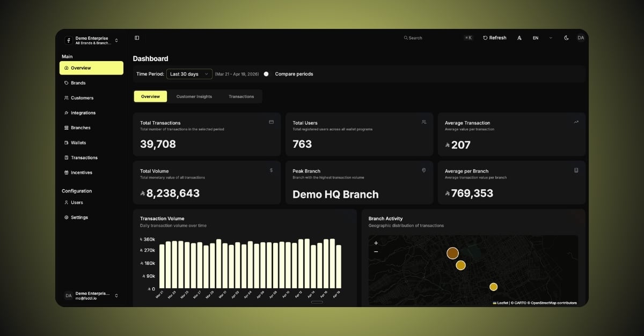Screen dimensions: 644x336
Task: Click the Integrations plug icon in sidebar
Action: tap(66, 113)
